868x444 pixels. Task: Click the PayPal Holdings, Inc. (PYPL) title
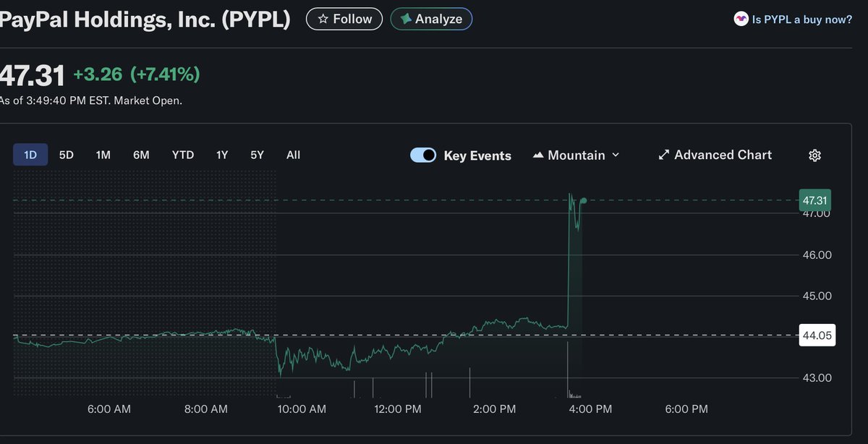[x=145, y=20]
